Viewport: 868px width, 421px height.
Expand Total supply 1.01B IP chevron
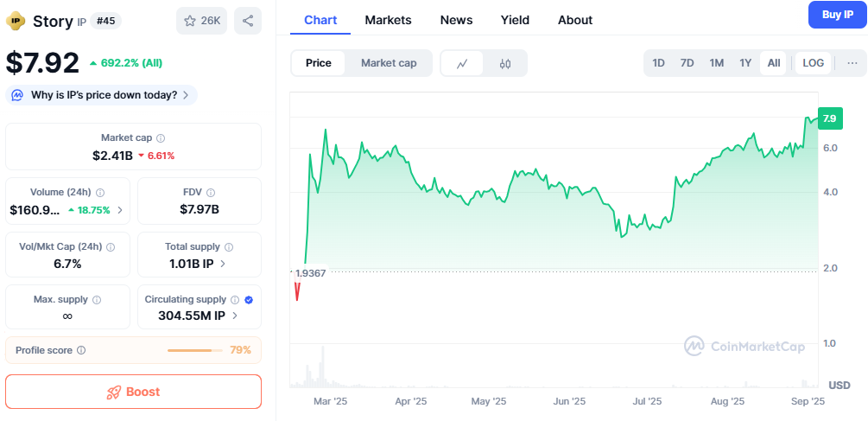click(x=223, y=264)
